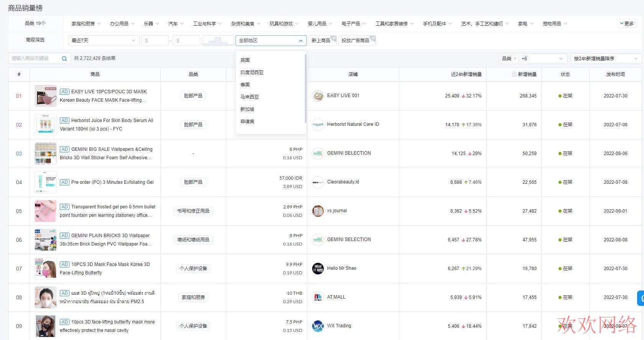Focus the minimum price input
This screenshot has width=644, height=340.
[x=155, y=40]
